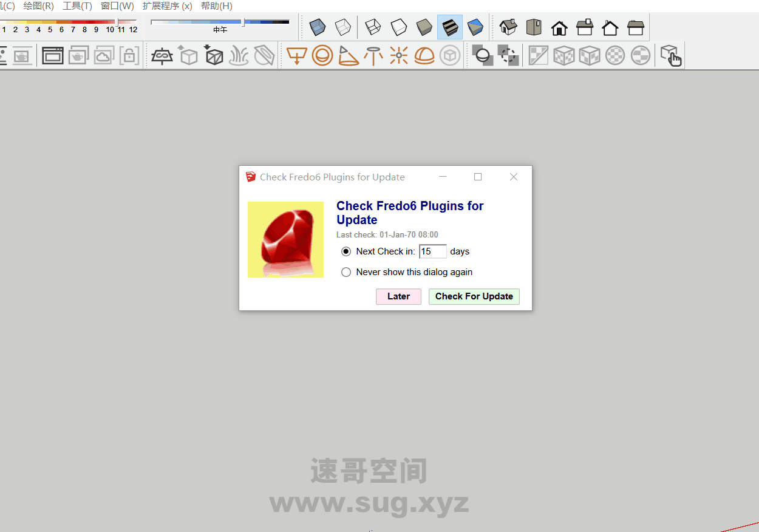
Task: Click export proxy cube with up arrow
Action: click(188, 56)
